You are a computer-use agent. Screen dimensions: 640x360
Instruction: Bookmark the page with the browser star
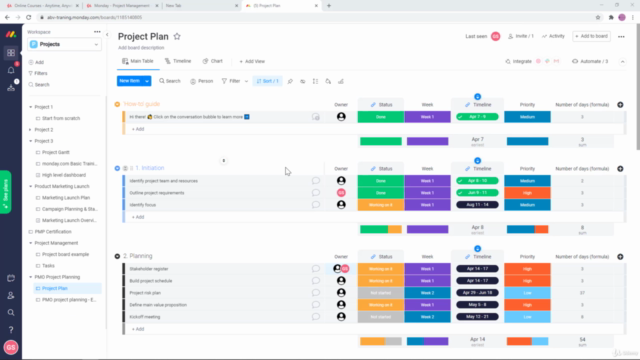(x=598, y=18)
